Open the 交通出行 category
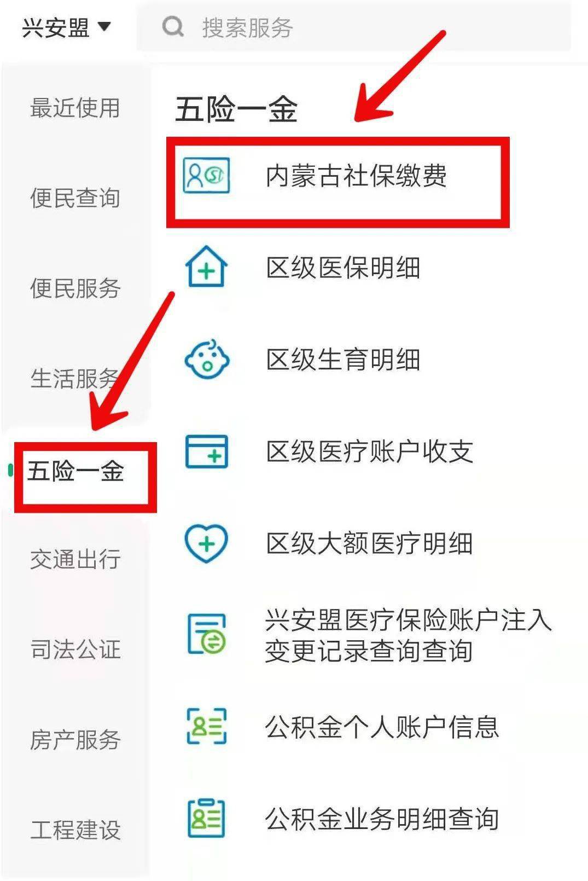The width and height of the screenshot is (588, 881). click(75, 559)
